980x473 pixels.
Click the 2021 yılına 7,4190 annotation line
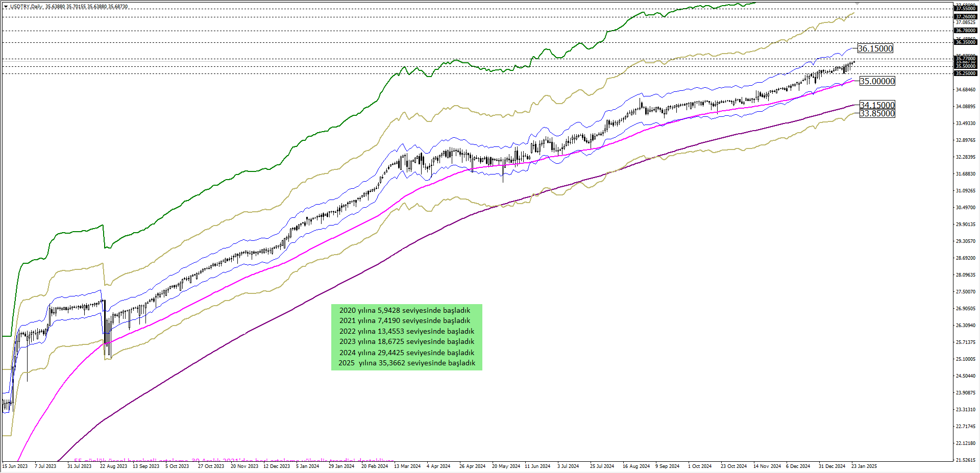(405, 320)
